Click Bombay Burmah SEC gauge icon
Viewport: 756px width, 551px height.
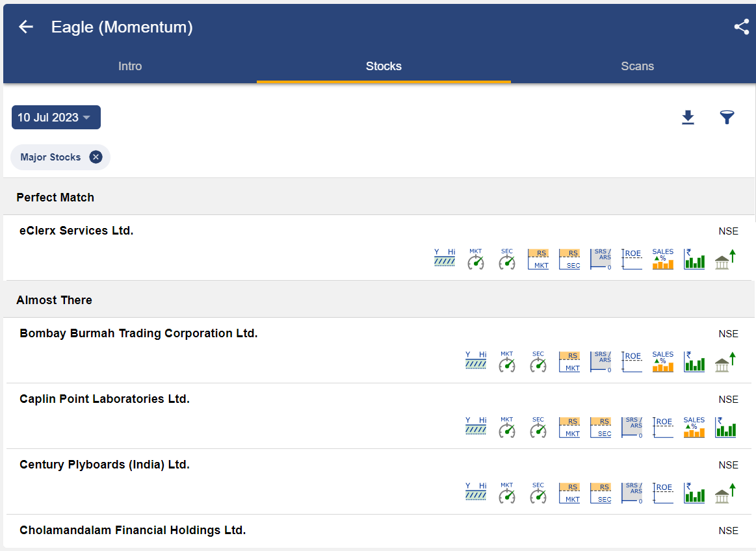coord(538,361)
